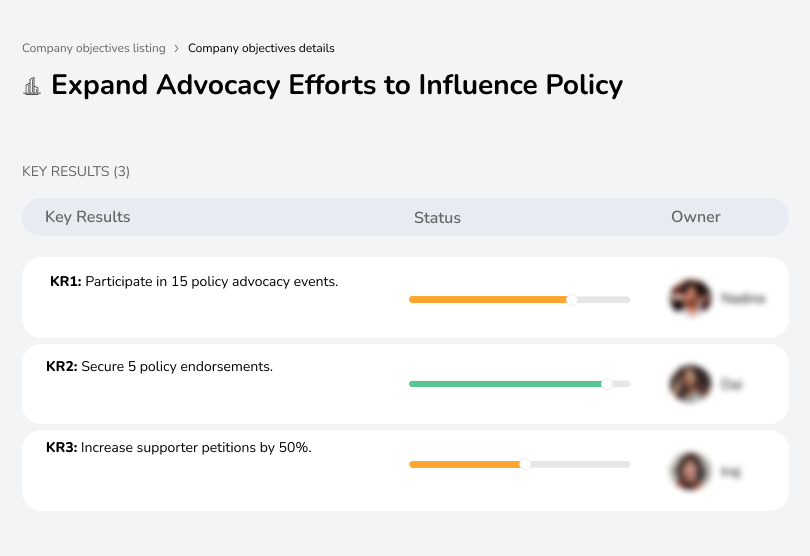
Task: Open the KR1 owner avatar
Action: click(x=690, y=298)
